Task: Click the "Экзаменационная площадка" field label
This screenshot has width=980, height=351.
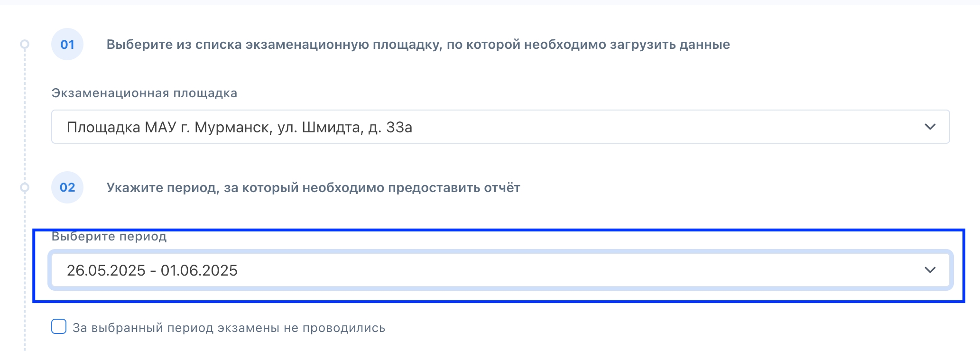Action: click(144, 93)
